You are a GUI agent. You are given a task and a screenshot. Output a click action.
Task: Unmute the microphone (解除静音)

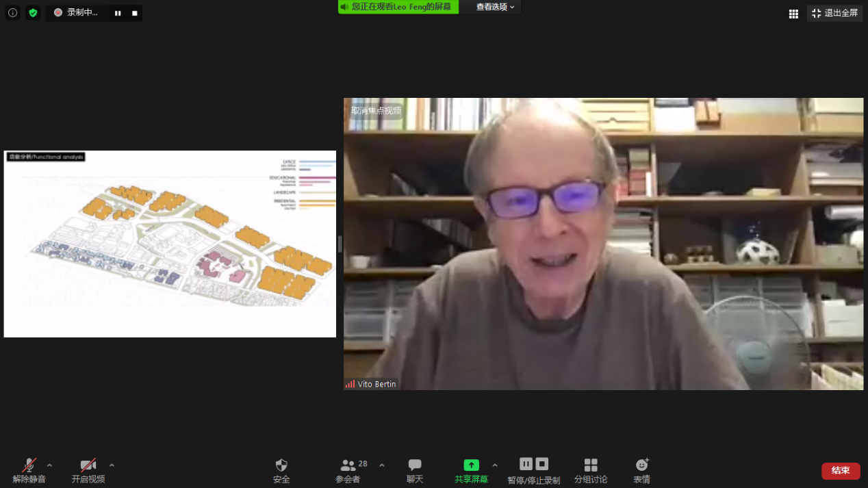click(29, 471)
